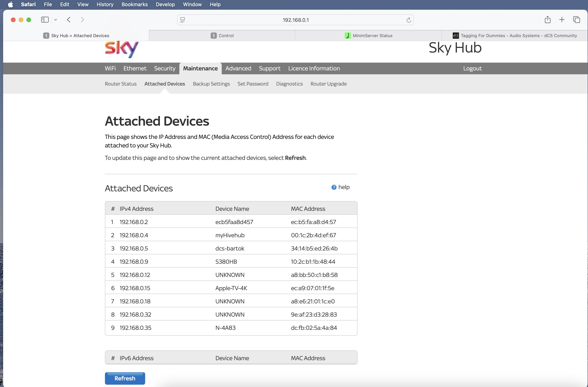Click the Sky logo

coord(122,49)
